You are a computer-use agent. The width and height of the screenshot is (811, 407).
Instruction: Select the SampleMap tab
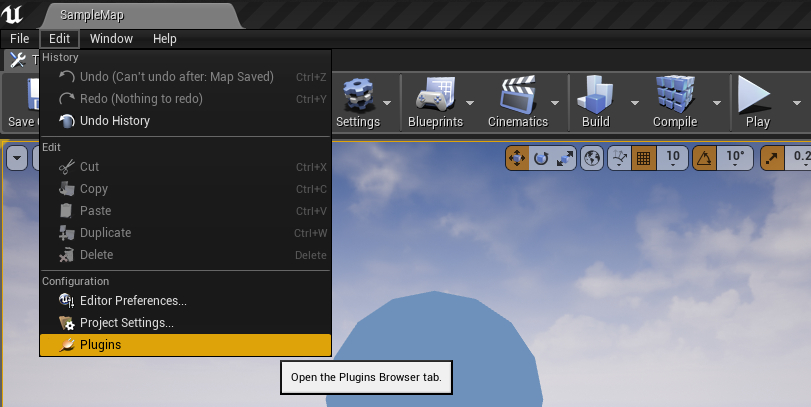point(140,16)
